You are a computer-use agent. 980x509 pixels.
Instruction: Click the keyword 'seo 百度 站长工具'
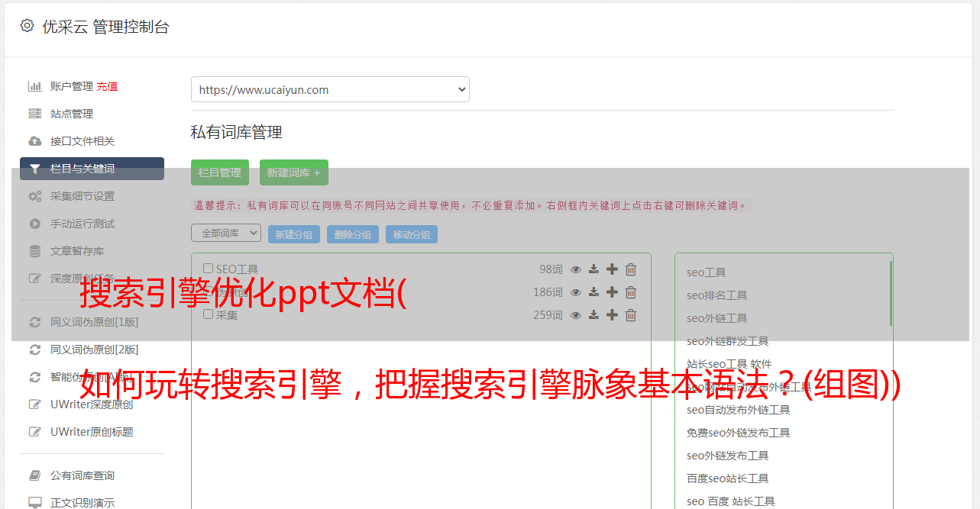coord(731,501)
